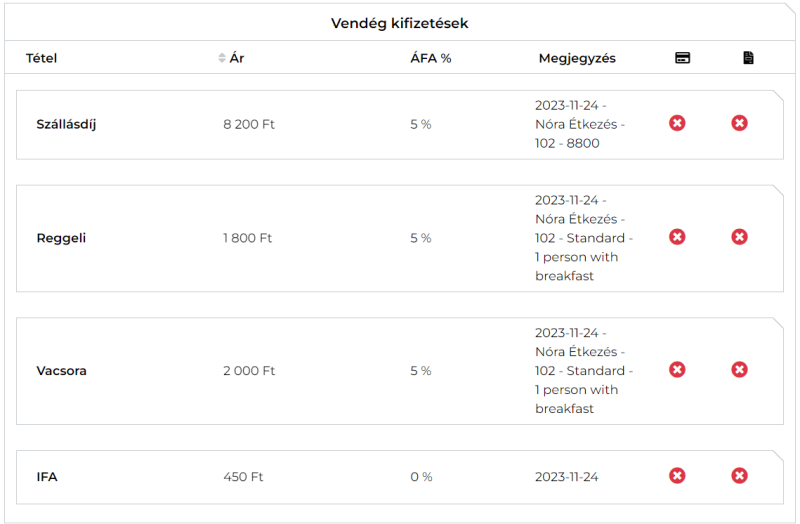Select the Szállásdíj item row
The width and height of the screenshot is (800, 524).
tap(66, 124)
